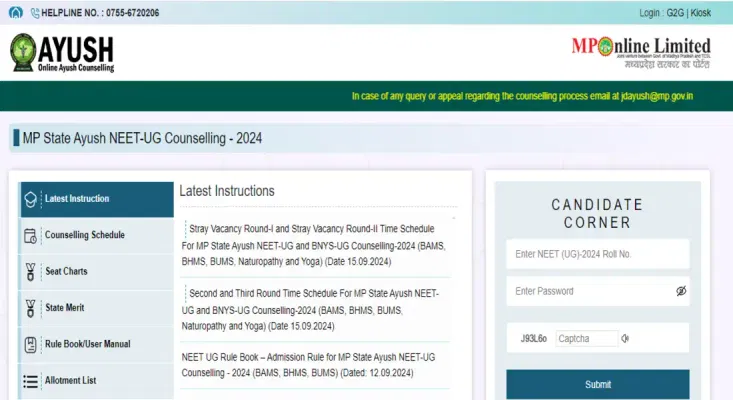Click the NEET (UG)-2024 Roll No. field
Viewport: 733px width, 400px height.
(x=597, y=254)
